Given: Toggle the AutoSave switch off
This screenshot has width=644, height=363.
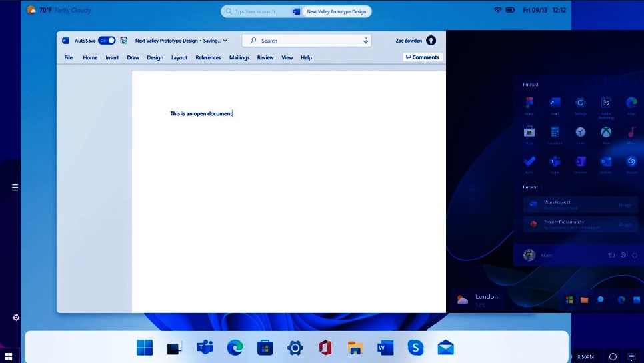Looking at the screenshot, I should [107, 41].
